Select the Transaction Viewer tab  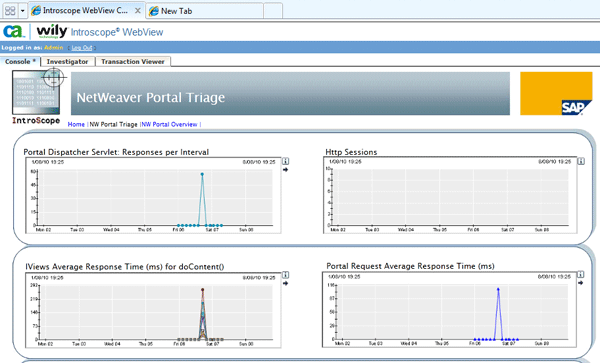pos(133,62)
